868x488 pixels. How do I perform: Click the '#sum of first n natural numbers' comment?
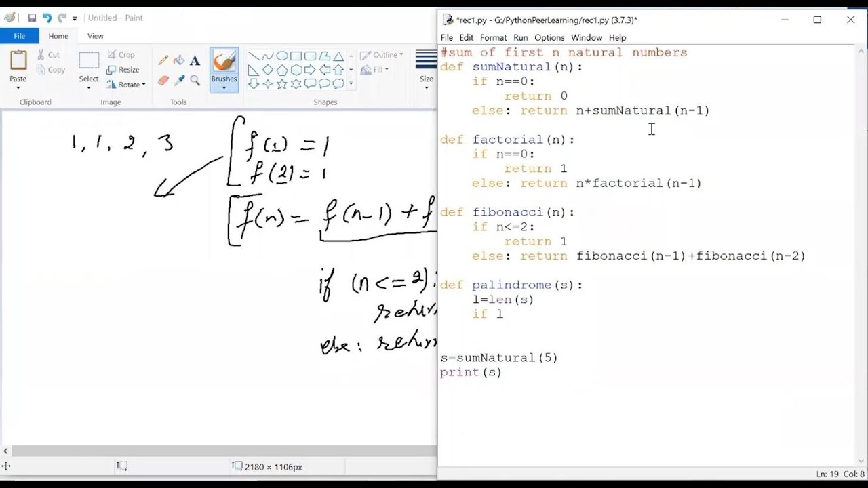(564, 52)
